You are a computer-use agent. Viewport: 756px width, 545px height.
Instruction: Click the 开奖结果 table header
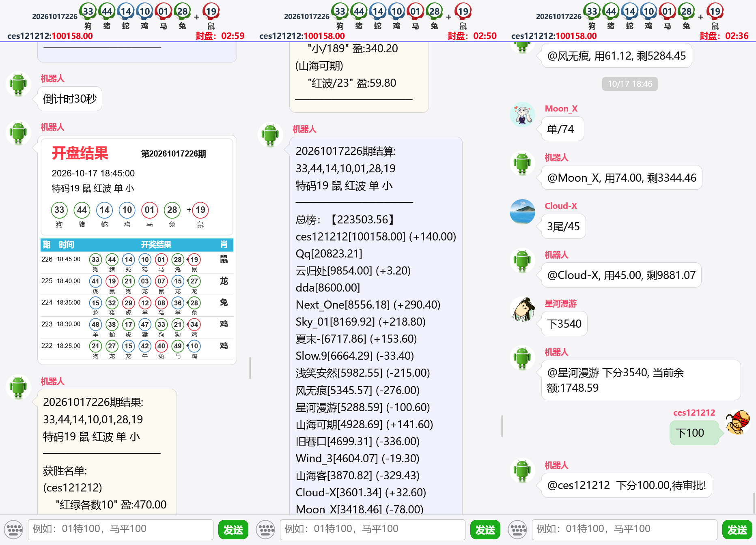tap(156, 245)
